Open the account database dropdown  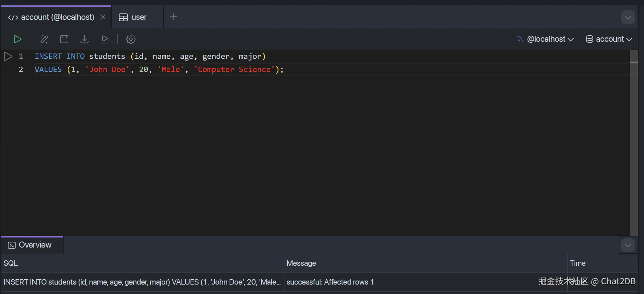click(609, 39)
